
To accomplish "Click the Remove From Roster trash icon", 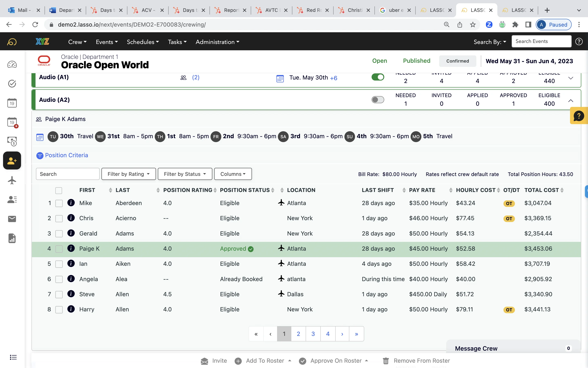I will (x=386, y=361).
